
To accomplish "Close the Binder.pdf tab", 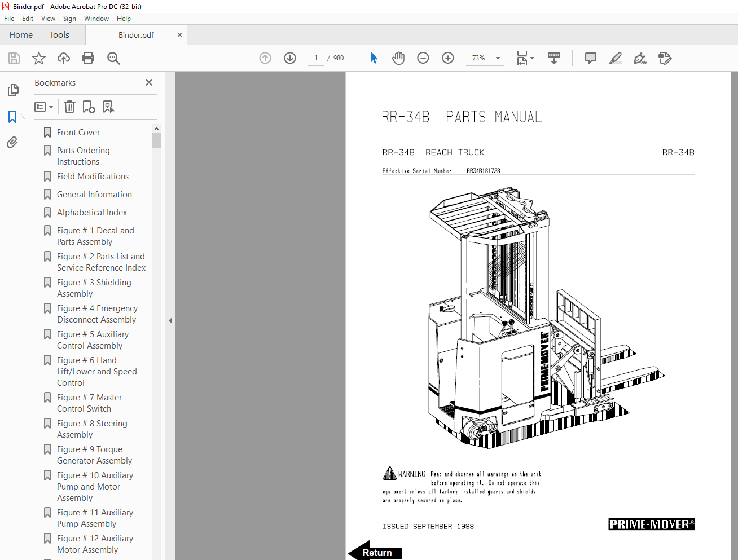I will tap(179, 34).
